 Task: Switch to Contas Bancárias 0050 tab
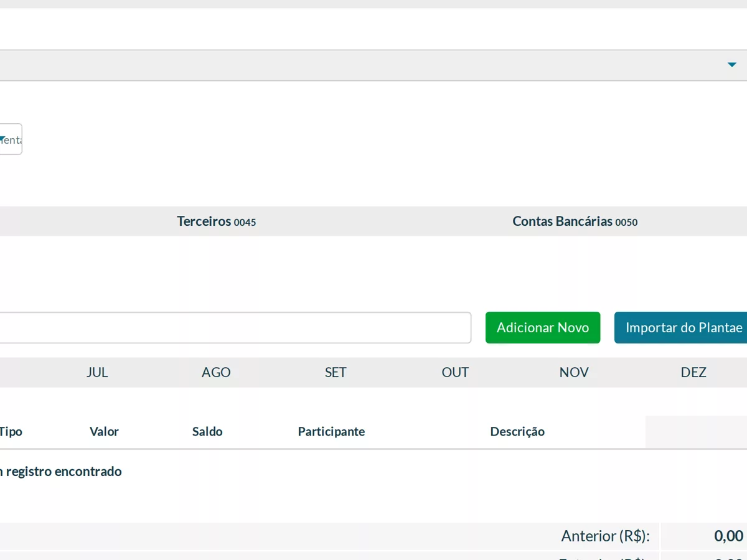(x=575, y=222)
